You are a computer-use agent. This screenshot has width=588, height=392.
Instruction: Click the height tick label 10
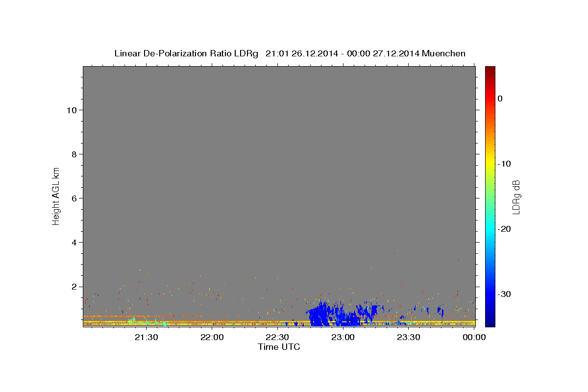click(x=71, y=110)
